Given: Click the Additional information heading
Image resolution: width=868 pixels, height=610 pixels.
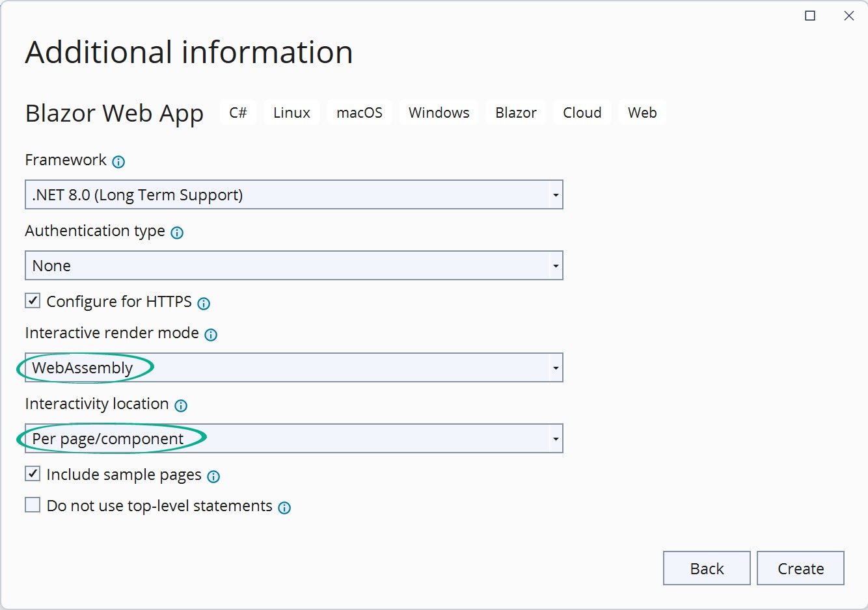Looking at the screenshot, I should (x=189, y=52).
